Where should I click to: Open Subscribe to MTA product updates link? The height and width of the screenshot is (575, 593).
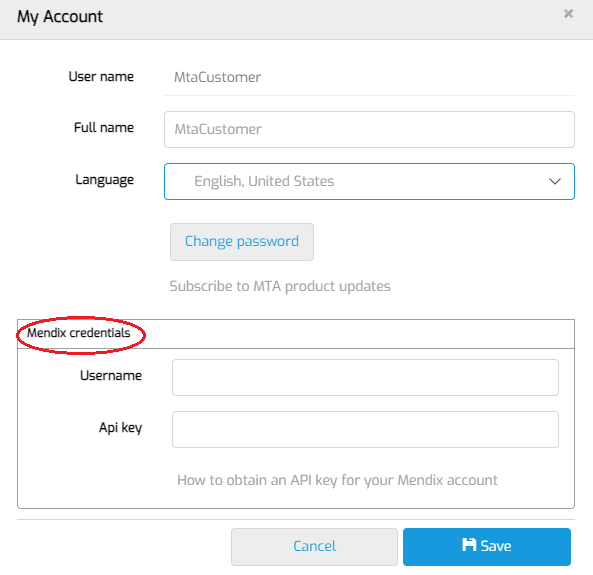[280, 286]
